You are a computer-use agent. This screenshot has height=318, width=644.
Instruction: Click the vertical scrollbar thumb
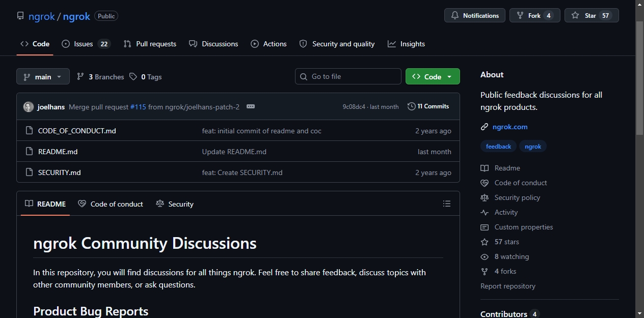click(x=640, y=78)
